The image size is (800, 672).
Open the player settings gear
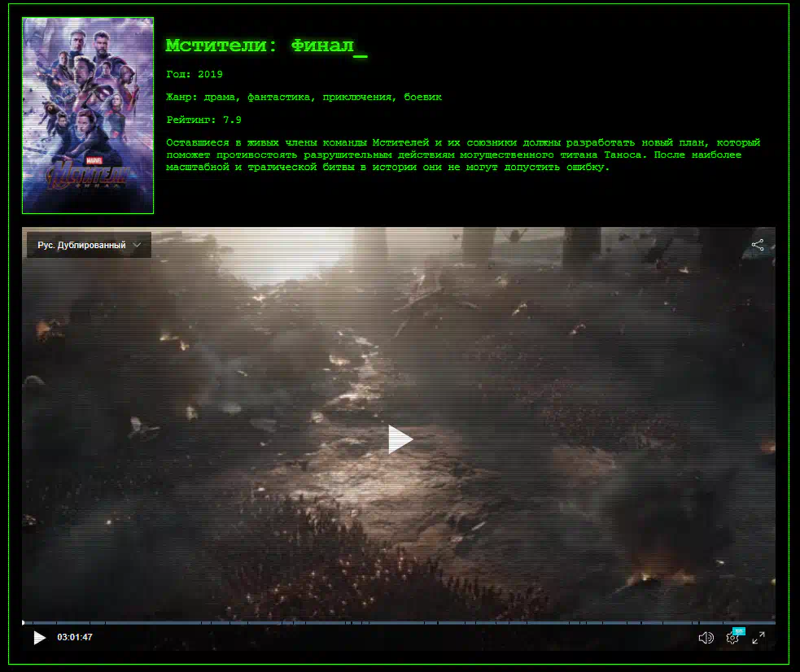click(732, 638)
